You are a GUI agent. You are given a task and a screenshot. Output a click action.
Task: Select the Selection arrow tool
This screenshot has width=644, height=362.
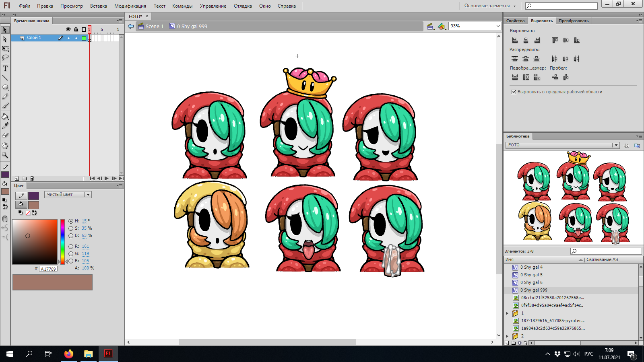pos(5,30)
